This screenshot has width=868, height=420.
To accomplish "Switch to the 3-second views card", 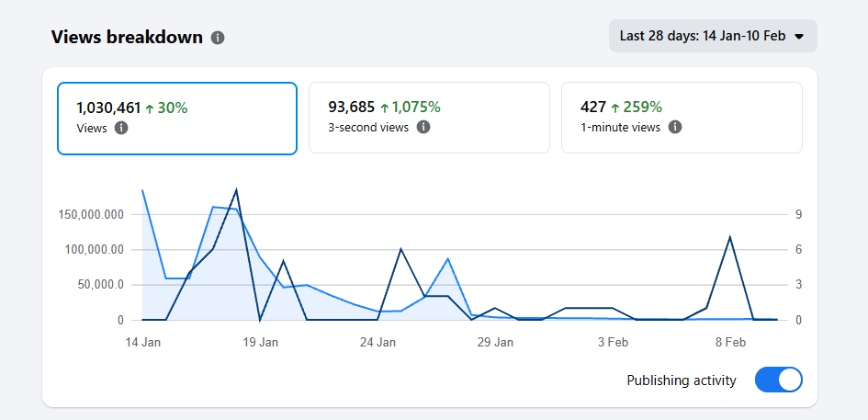I will tap(429, 118).
